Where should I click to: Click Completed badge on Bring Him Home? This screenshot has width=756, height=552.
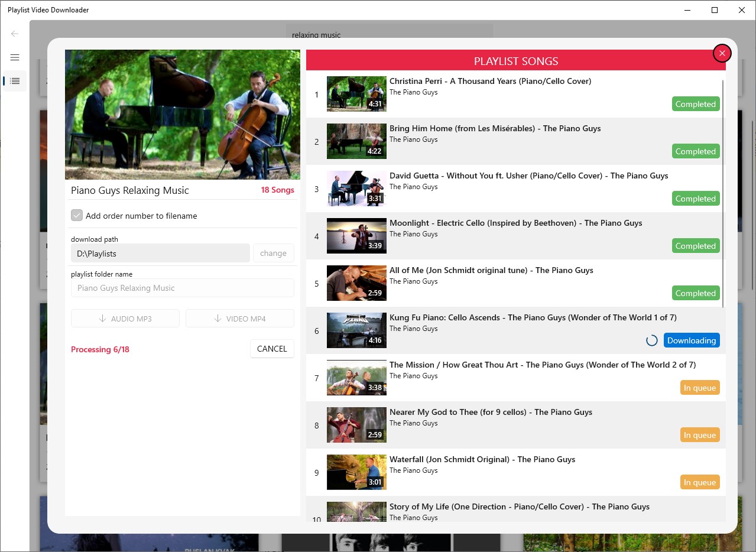[696, 151]
